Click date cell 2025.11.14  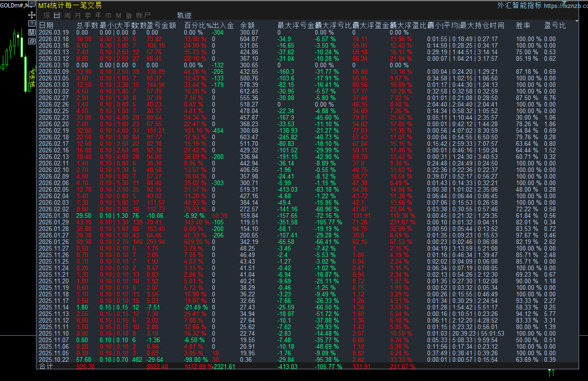[x=54, y=307]
